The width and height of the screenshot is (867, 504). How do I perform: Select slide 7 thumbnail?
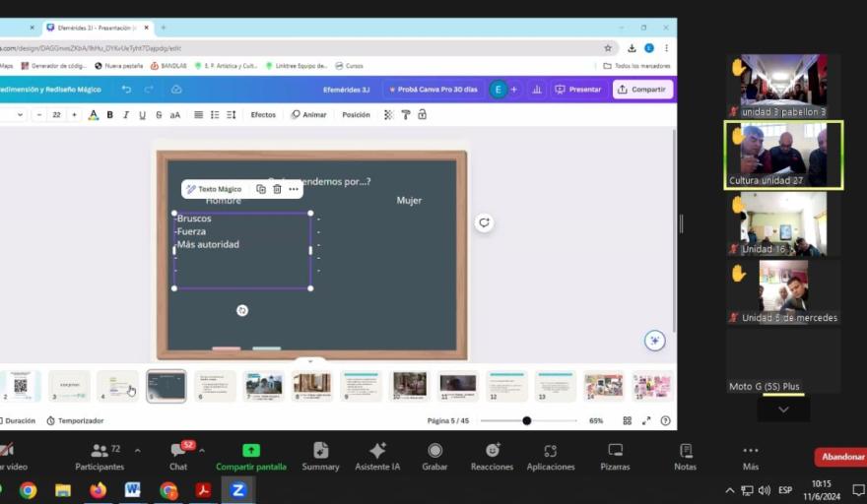(x=264, y=386)
